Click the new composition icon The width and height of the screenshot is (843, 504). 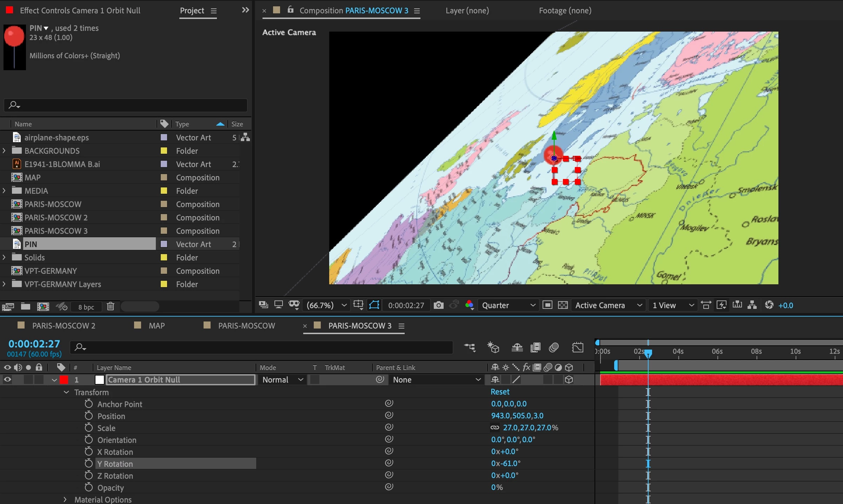click(x=43, y=306)
